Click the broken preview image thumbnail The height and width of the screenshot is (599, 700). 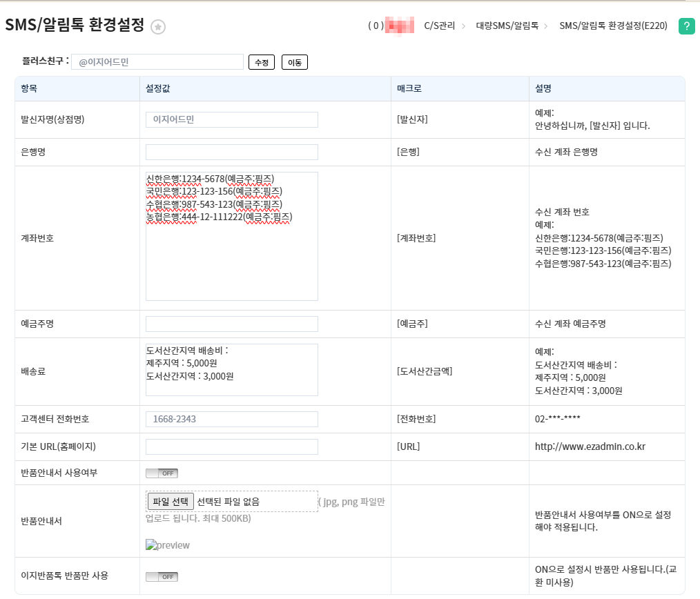(x=168, y=545)
